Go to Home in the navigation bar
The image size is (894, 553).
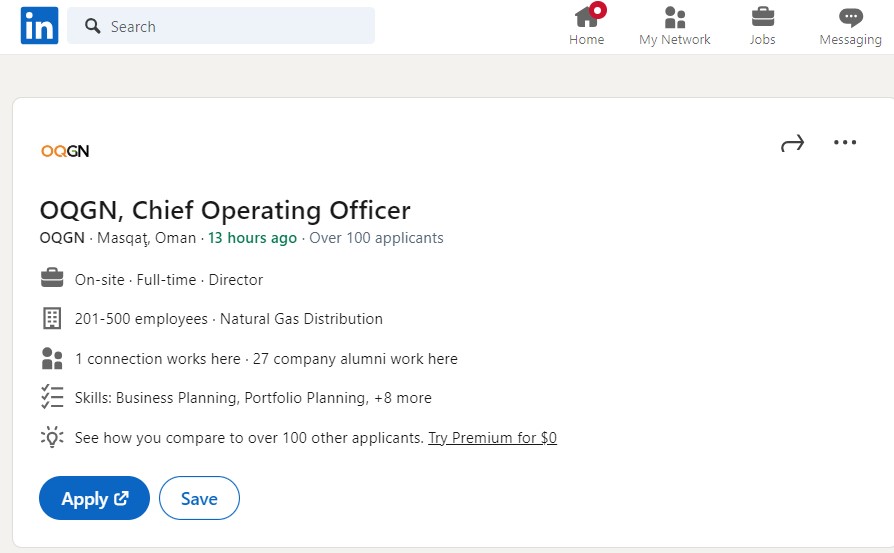(x=587, y=25)
